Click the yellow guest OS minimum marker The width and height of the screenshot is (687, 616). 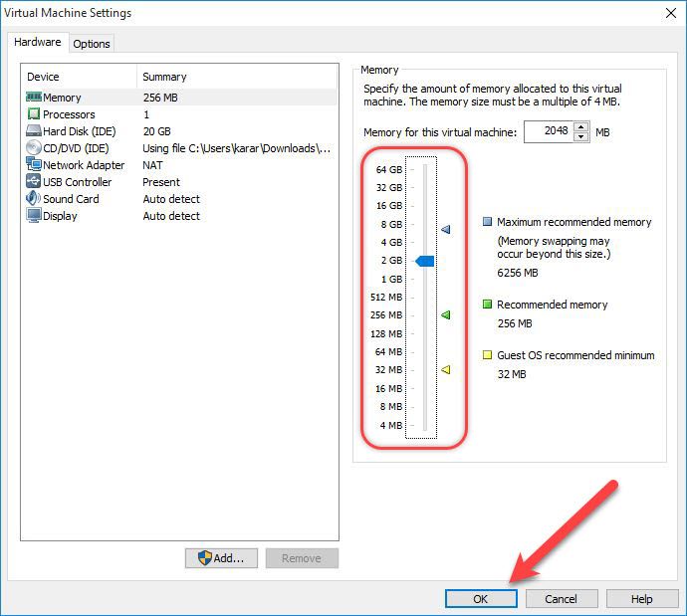[446, 369]
